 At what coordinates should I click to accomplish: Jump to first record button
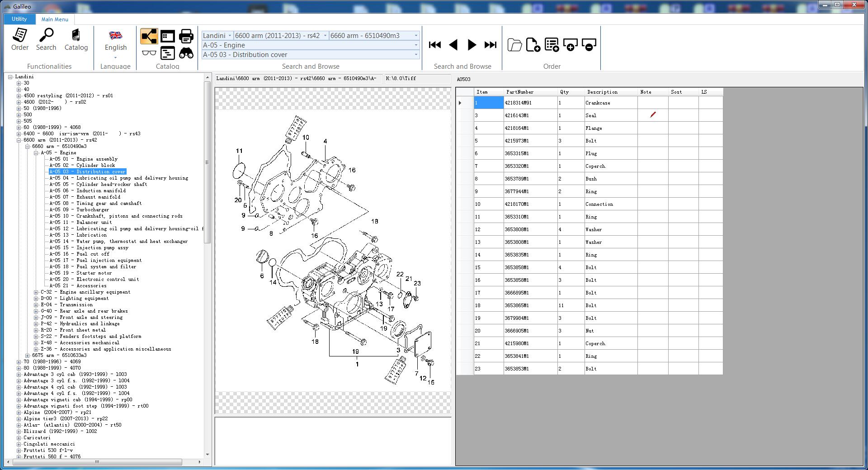point(435,45)
